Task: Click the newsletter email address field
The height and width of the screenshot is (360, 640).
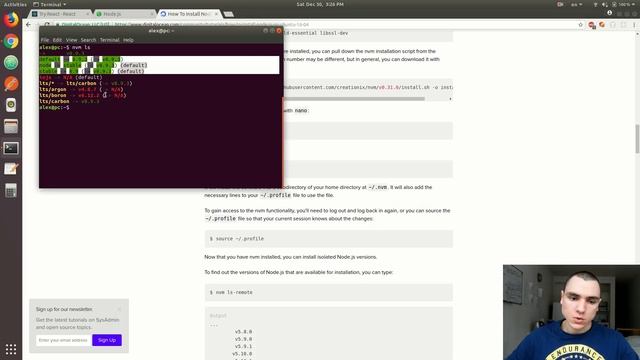Action: coord(63,340)
